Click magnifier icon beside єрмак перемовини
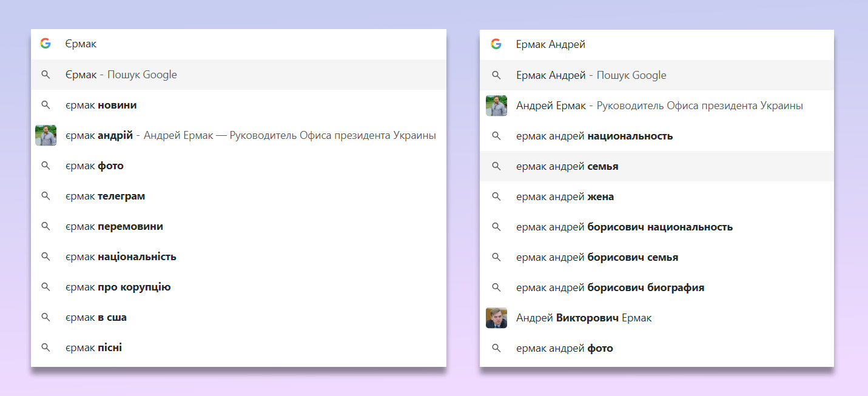868x396 pixels. (x=45, y=226)
